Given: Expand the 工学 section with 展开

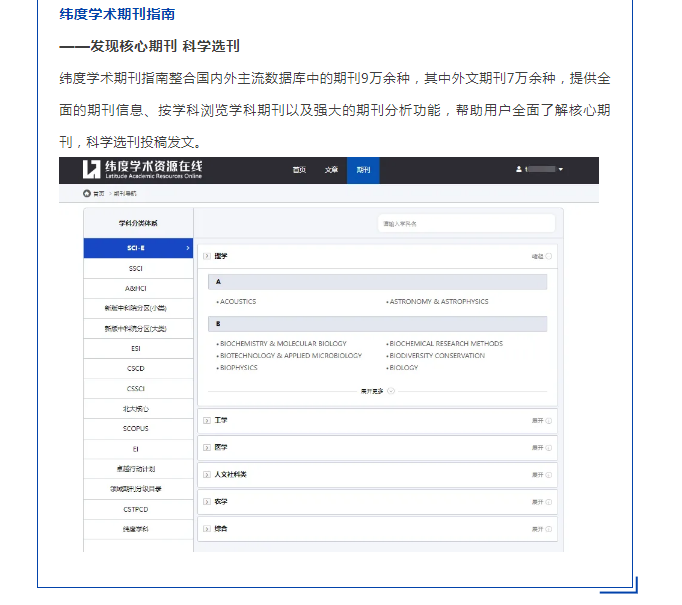Looking at the screenshot, I should coord(542,421).
